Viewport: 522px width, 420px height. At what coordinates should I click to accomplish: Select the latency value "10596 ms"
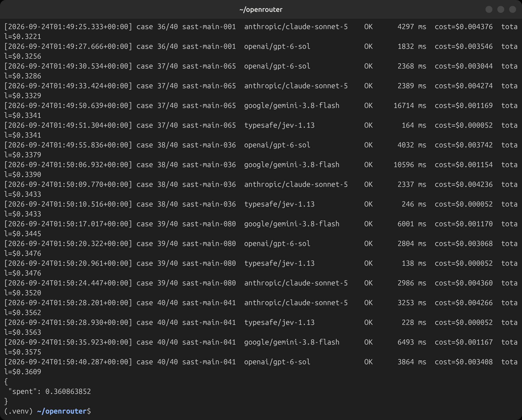(410, 165)
